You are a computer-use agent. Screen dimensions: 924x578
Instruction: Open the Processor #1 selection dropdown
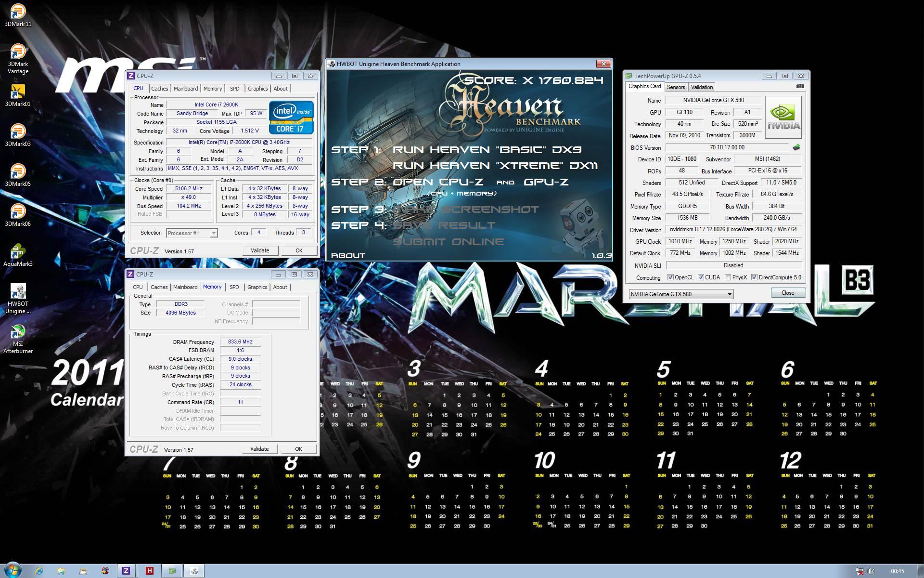click(192, 233)
